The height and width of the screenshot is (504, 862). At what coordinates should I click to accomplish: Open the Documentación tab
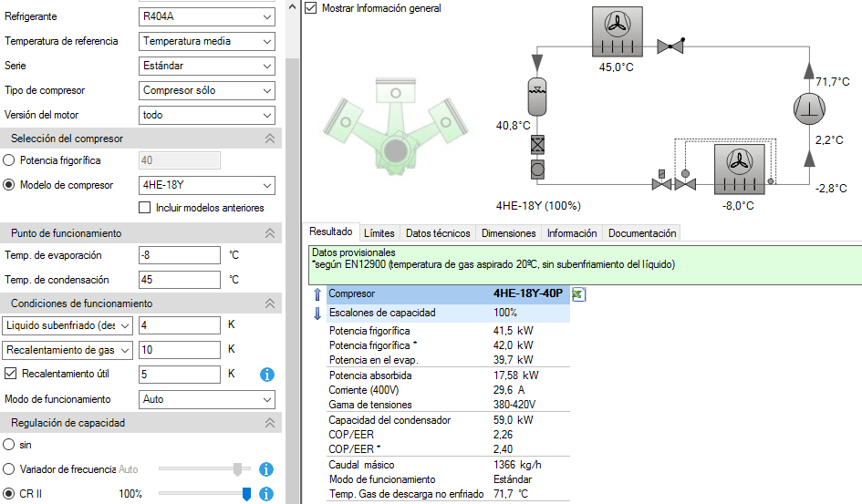point(642,233)
